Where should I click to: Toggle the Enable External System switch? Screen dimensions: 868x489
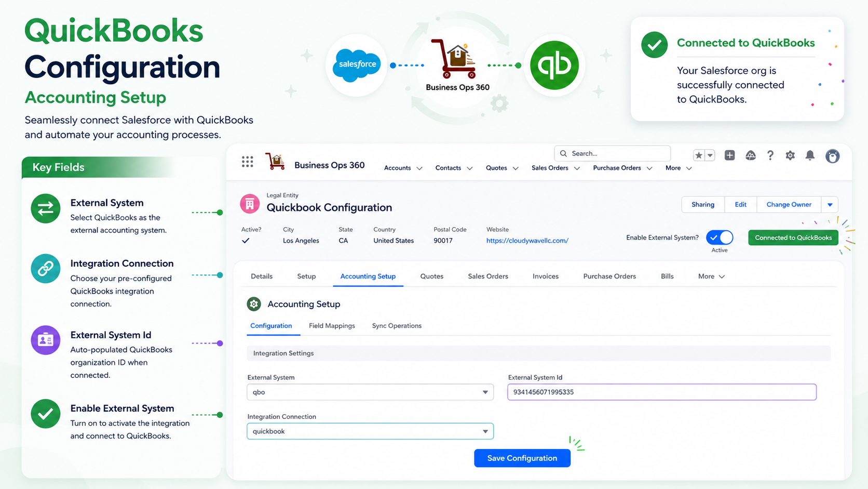720,237
